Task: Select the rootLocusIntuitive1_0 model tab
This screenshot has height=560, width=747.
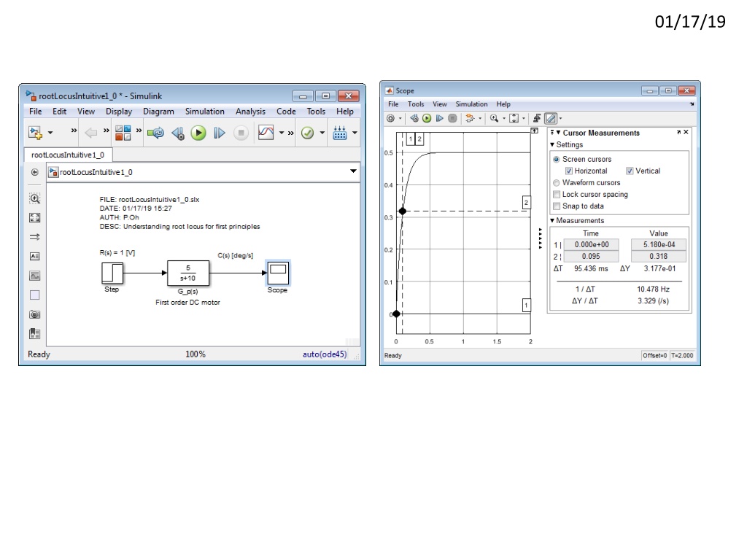Action: coord(68,155)
